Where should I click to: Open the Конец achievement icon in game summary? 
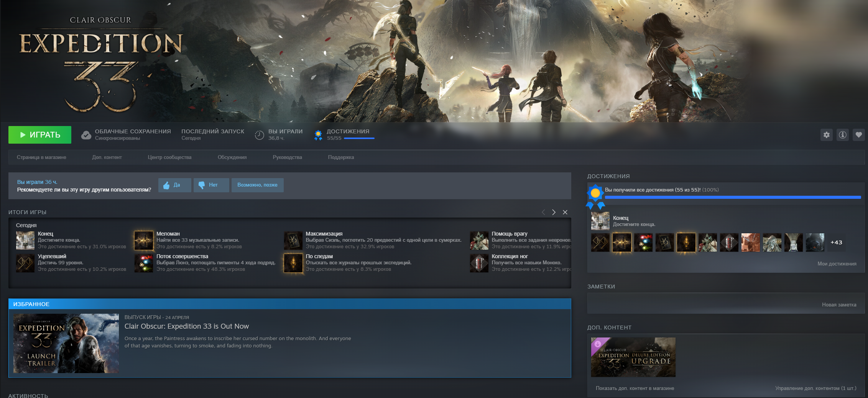[x=25, y=241]
